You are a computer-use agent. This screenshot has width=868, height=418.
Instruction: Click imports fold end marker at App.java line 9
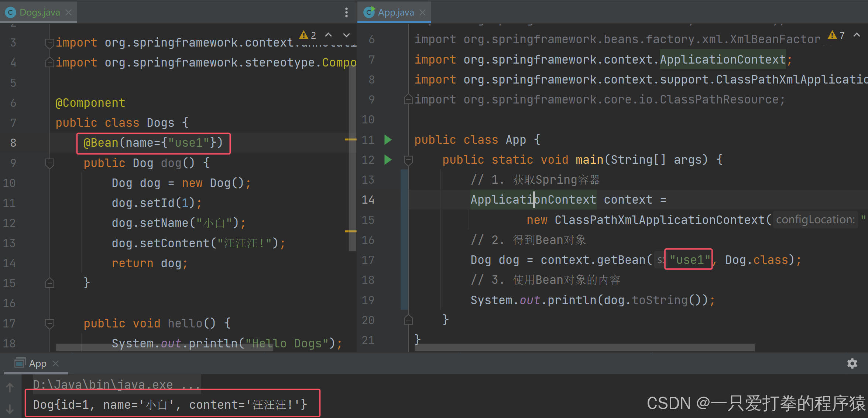coord(408,99)
